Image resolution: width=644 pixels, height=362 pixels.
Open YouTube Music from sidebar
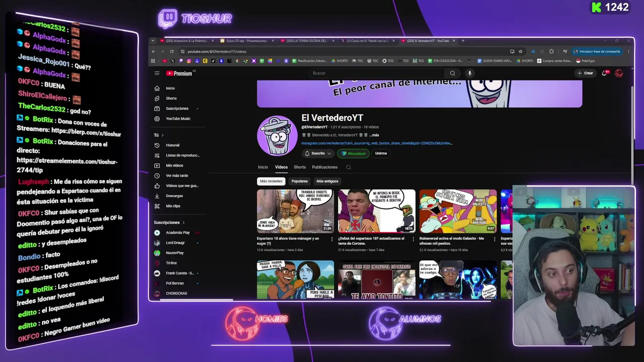178,119
